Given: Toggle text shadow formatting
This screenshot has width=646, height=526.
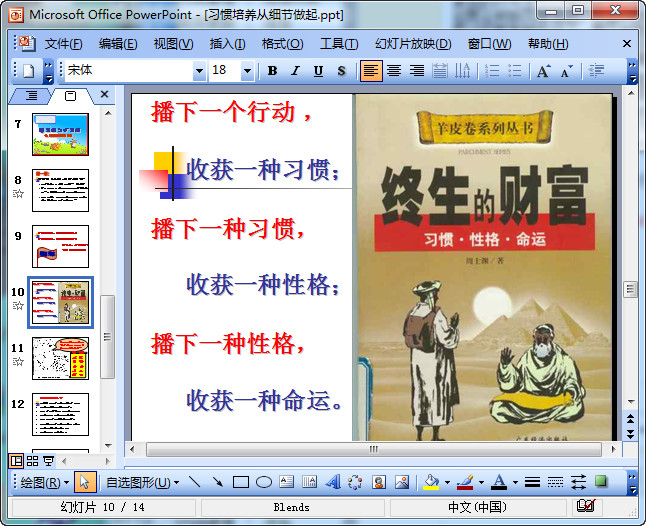Looking at the screenshot, I should (341, 71).
